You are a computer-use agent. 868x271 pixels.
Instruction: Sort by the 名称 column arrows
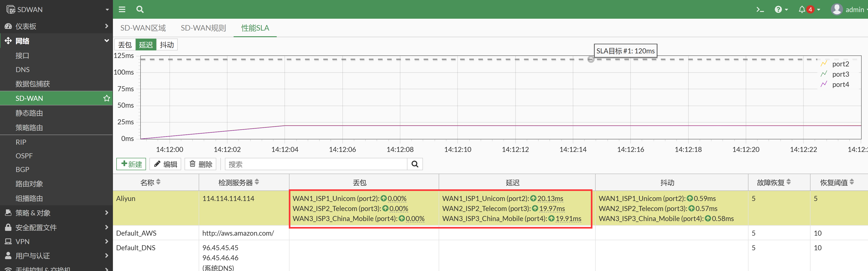(158, 182)
